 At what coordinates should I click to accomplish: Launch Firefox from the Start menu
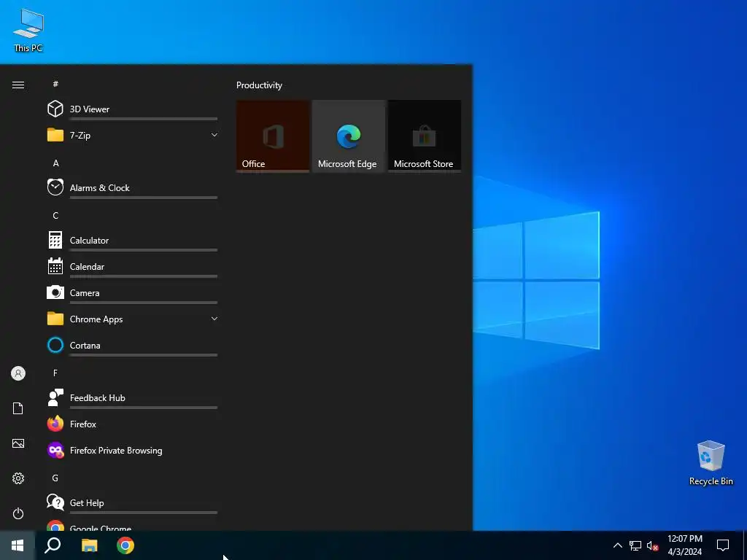(133, 424)
